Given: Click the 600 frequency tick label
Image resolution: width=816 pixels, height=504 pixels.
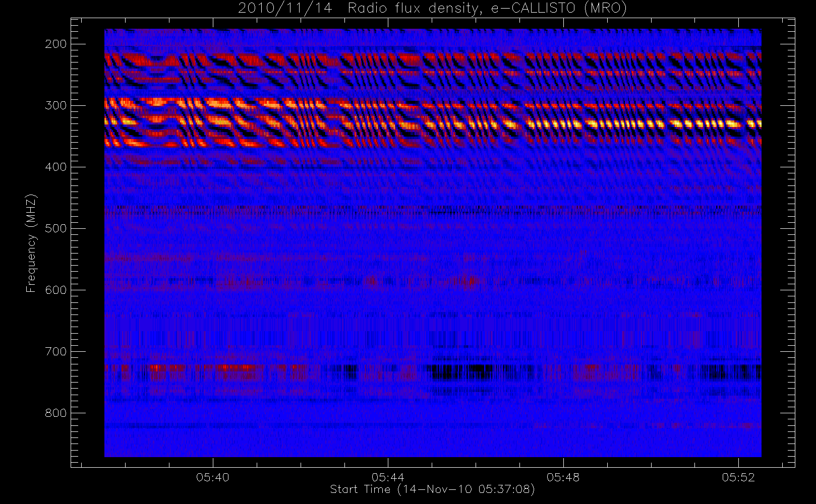Looking at the screenshot, I should (x=56, y=290).
